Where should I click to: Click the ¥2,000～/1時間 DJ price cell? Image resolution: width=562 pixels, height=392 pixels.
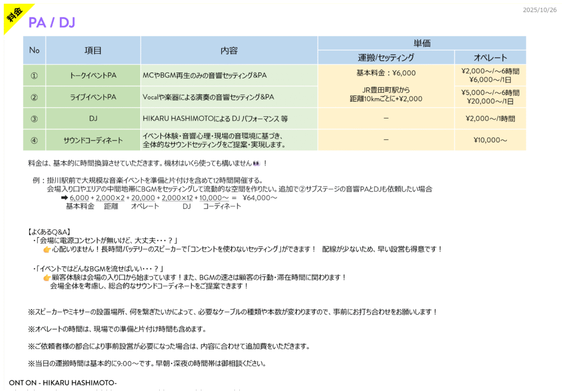click(x=490, y=119)
